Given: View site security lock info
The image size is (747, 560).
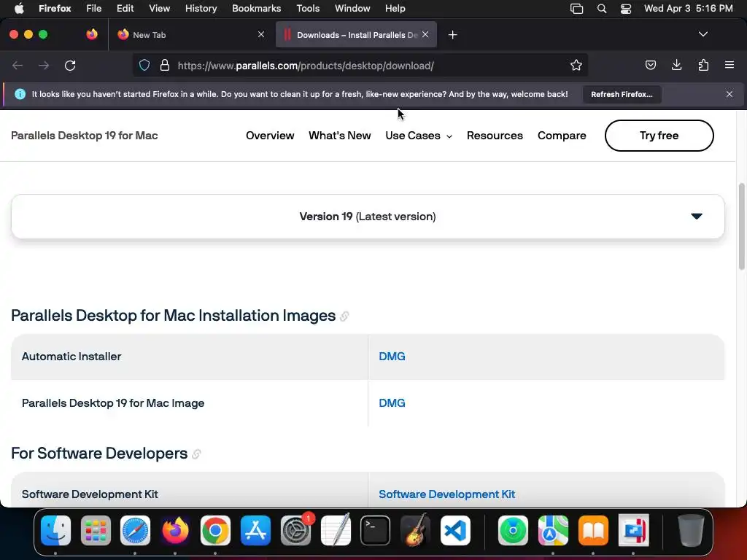Looking at the screenshot, I should click(165, 65).
